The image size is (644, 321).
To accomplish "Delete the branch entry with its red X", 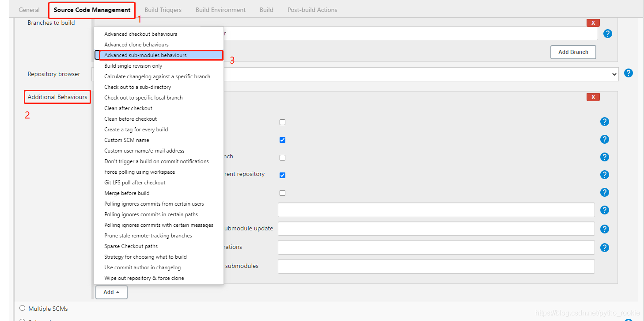I will [593, 23].
